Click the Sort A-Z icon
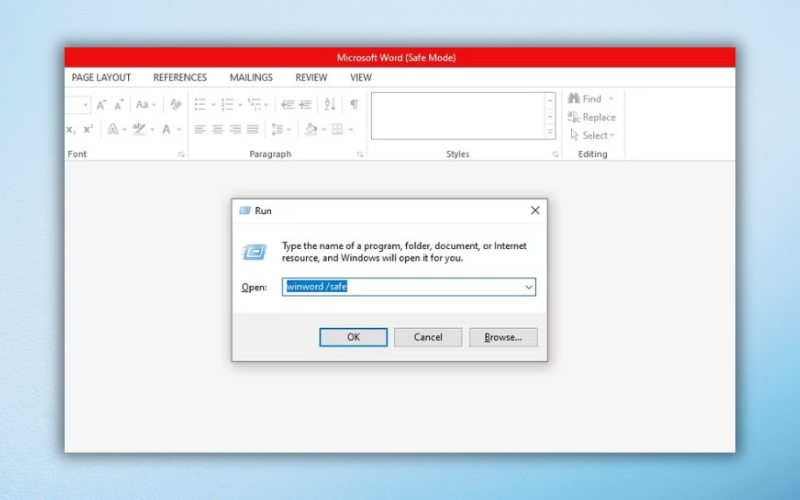The width and height of the screenshot is (800, 500). [330, 105]
